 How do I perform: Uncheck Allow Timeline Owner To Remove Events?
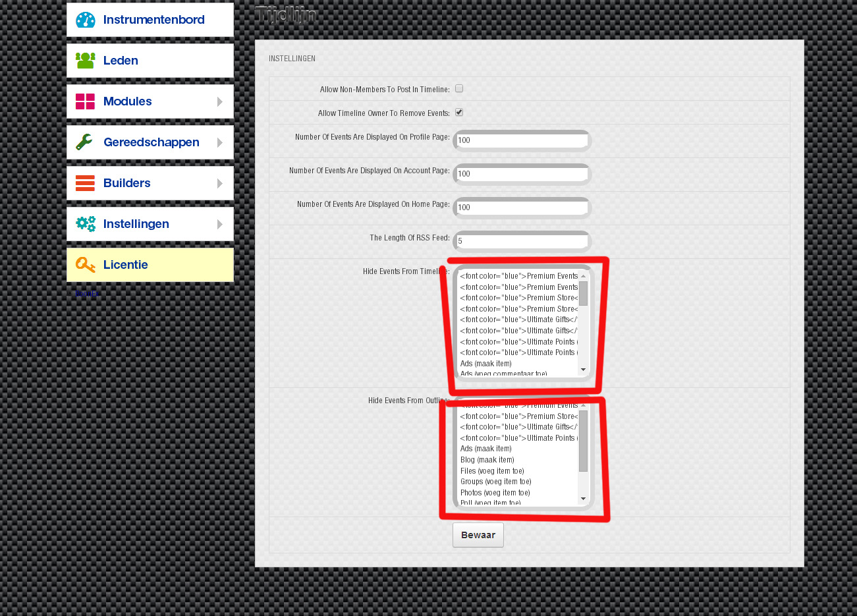pyautogui.click(x=459, y=112)
